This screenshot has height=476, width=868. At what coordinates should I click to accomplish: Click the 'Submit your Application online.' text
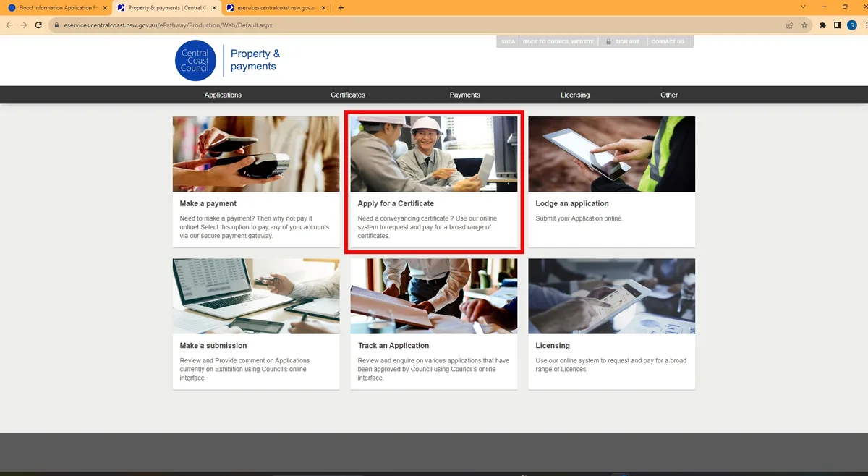click(x=579, y=218)
